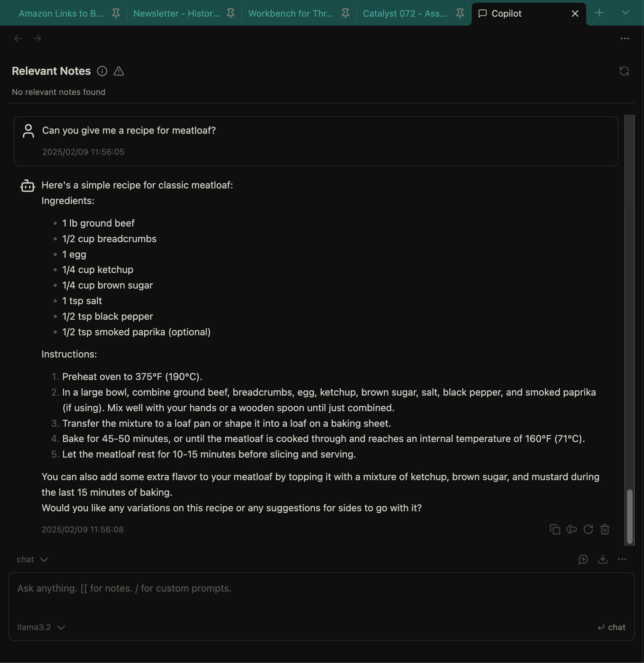Open the chat mode dropdown
This screenshot has height=663, width=644.
(32, 559)
